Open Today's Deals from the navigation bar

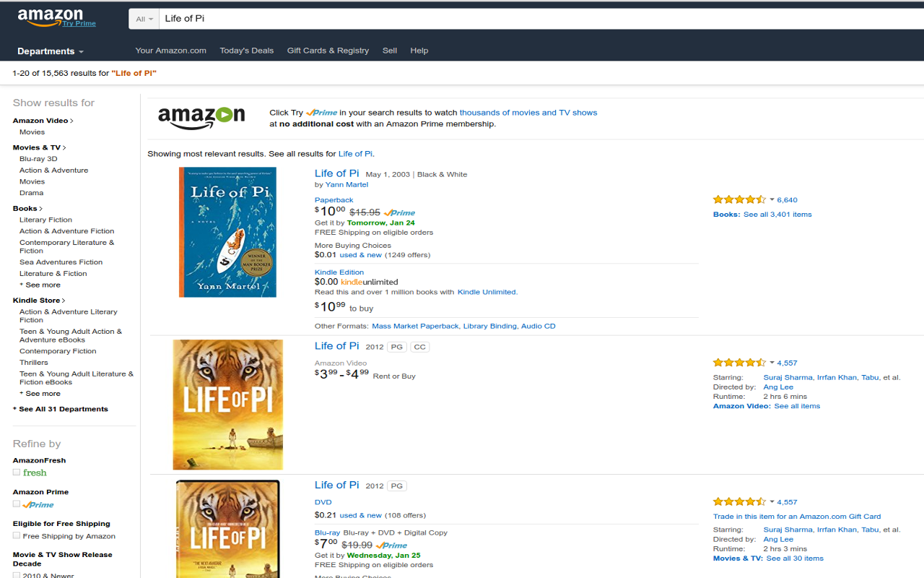(x=247, y=51)
